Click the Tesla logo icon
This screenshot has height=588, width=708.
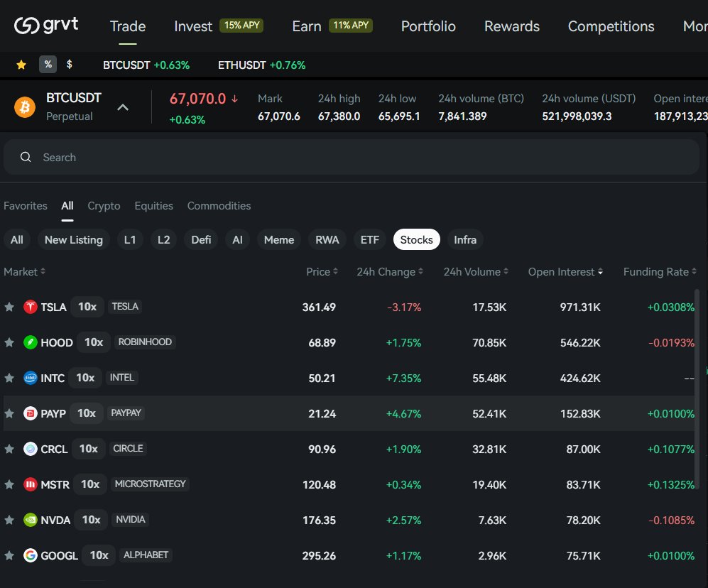click(31, 307)
